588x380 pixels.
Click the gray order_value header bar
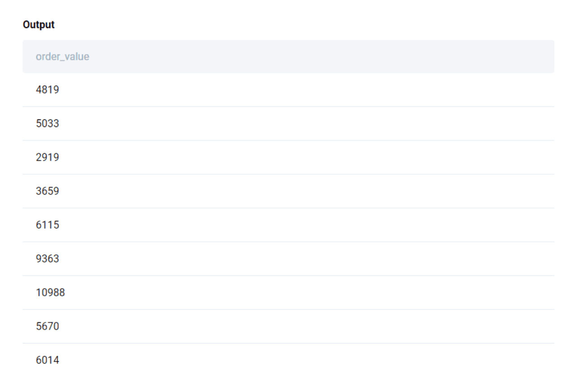288,56
